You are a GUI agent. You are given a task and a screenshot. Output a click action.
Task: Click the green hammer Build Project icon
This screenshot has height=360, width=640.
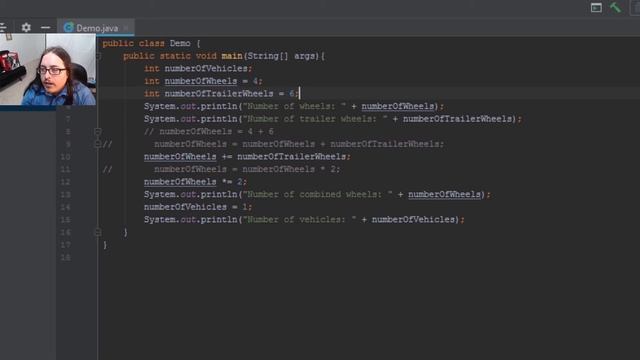click(x=615, y=7)
